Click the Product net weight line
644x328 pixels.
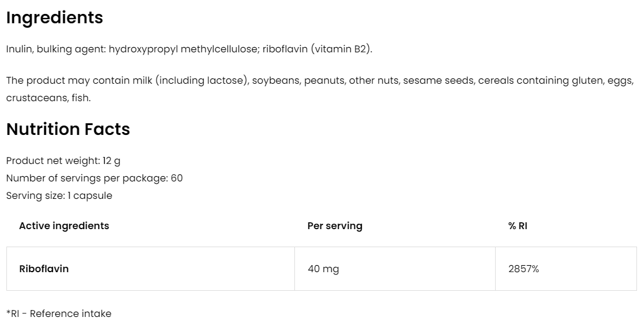[63, 161]
